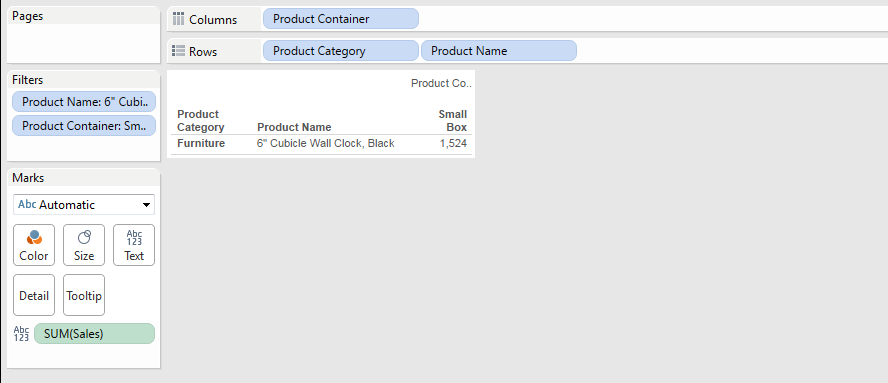This screenshot has width=888, height=383.
Task: Open the Detail marks button
Action: pyautogui.click(x=34, y=295)
